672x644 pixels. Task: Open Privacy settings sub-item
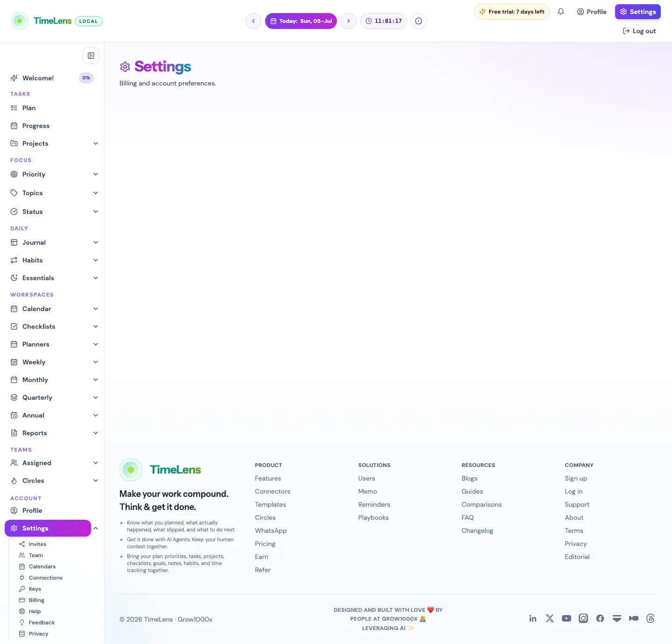(38, 634)
